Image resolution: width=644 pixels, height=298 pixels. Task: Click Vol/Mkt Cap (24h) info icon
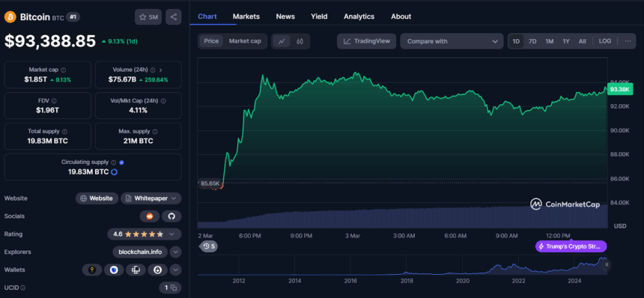(163, 101)
